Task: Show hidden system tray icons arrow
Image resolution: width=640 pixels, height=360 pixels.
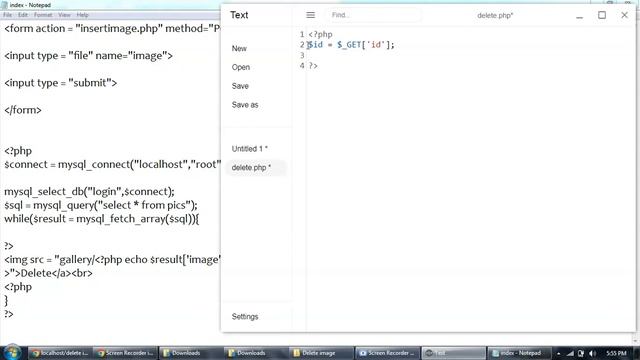Action: pos(558,353)
